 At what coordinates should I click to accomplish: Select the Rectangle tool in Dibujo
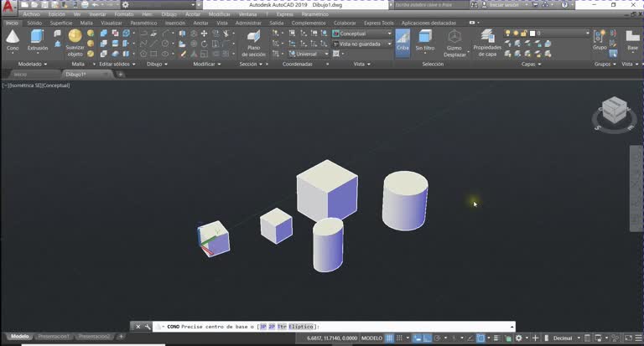pos(153,54)
